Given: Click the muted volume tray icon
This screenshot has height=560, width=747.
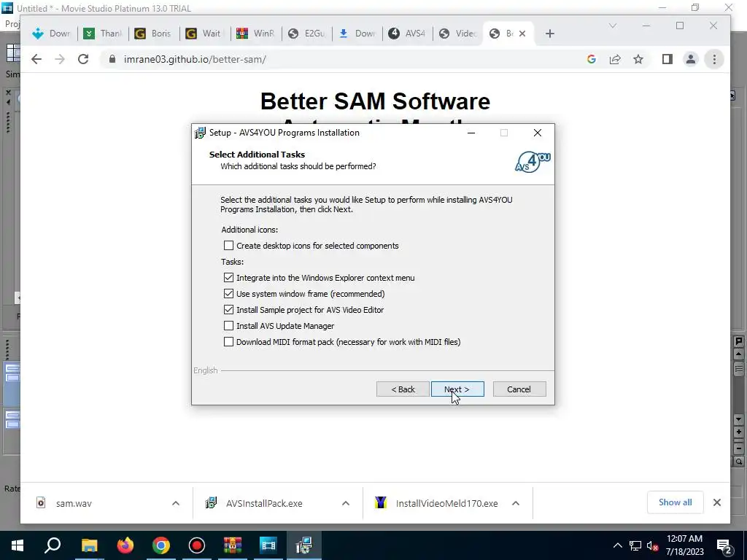Looking at the screenshot, I should pos(652,545).
